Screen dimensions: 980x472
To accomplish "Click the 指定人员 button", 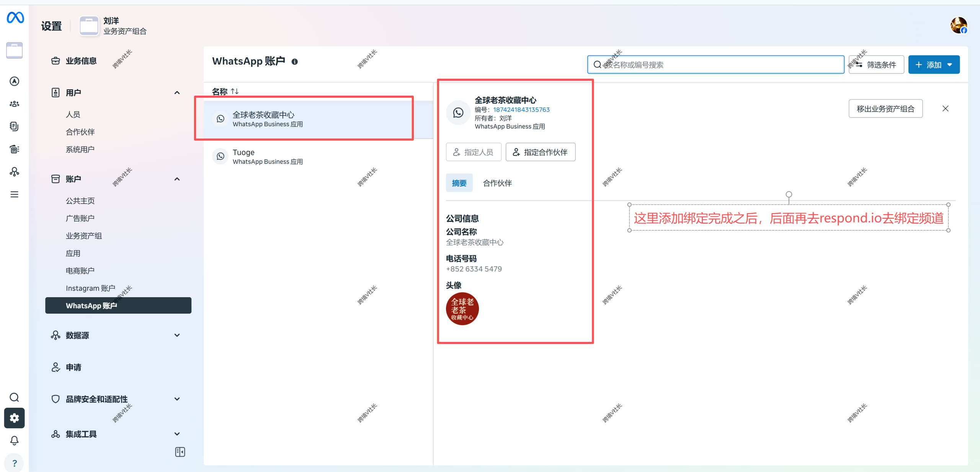I will tap(474, 152).
